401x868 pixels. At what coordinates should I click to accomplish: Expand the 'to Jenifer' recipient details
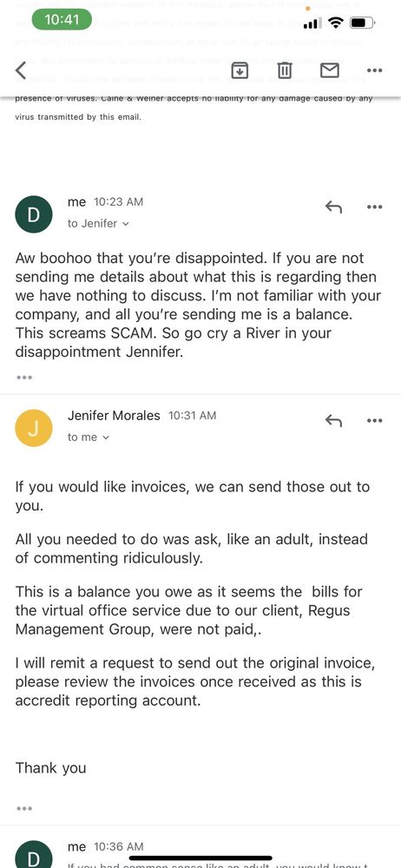98,224
